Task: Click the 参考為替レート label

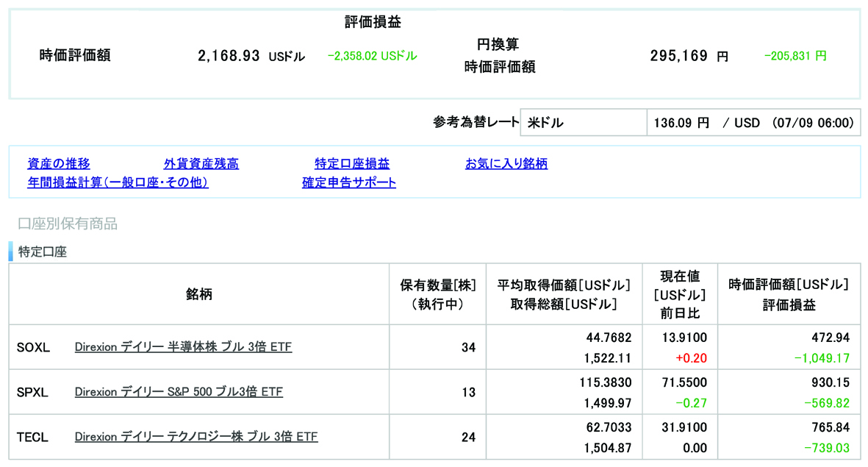Action: [x=476, y=122]
